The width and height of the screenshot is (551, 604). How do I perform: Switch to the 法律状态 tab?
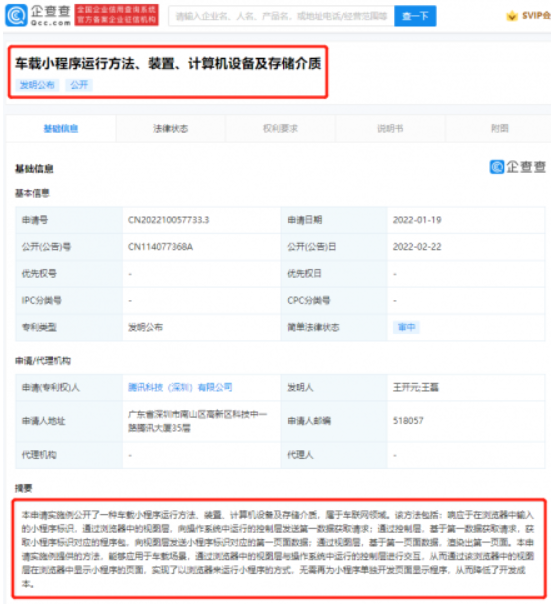pos(170,129)
